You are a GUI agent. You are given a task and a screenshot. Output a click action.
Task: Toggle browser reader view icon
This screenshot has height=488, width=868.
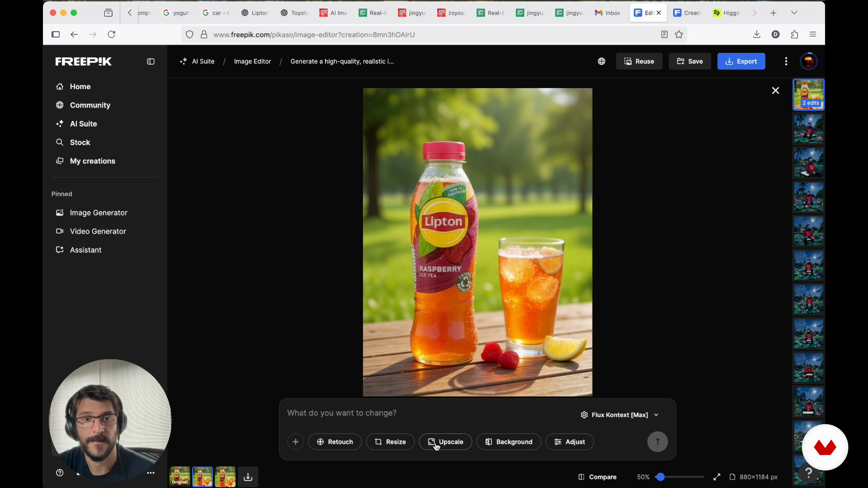coord(664,35)
